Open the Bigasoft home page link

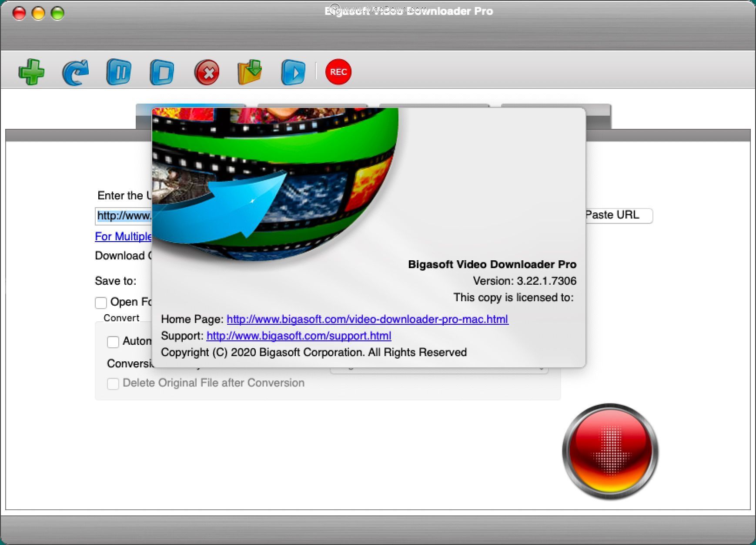coord(368,319)
